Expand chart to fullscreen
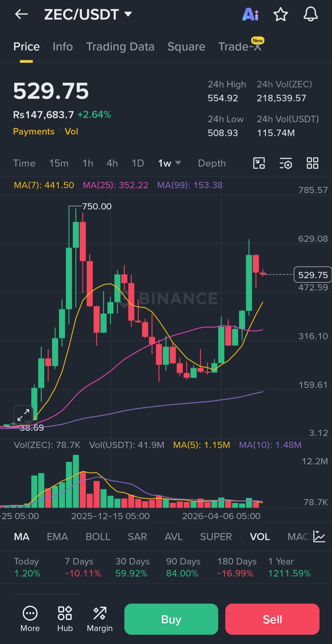This screenshot has width=332, height=644. [23, 415]
